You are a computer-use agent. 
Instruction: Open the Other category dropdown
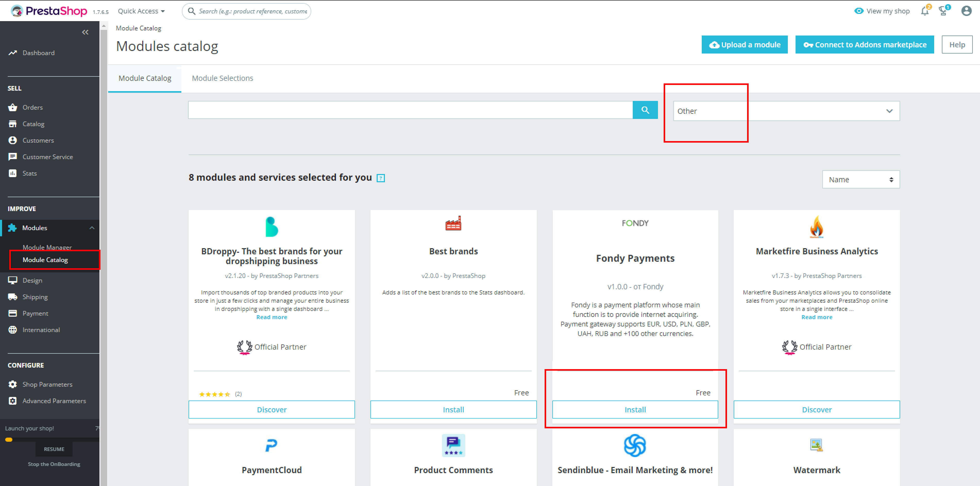pos(786,111)
